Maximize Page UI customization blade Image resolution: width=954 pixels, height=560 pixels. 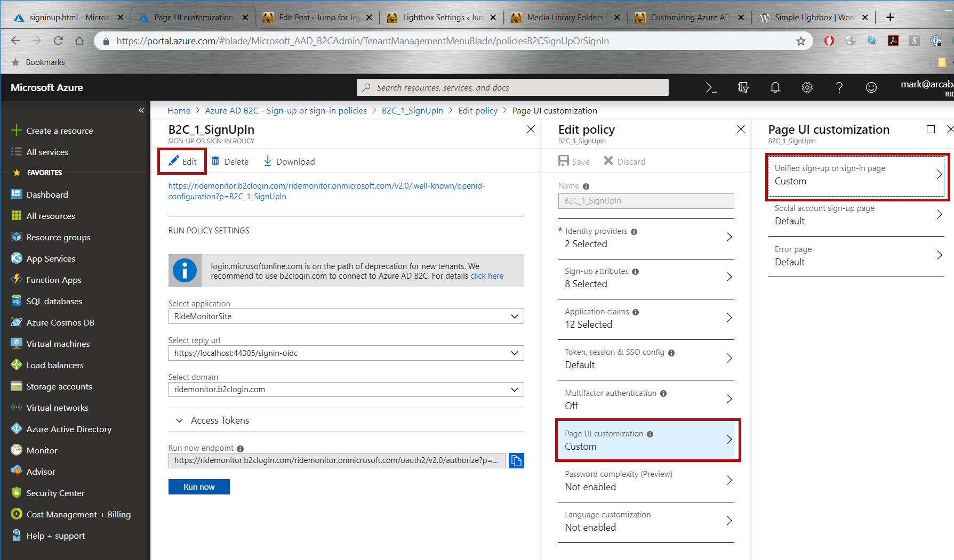tap(931, 129)
